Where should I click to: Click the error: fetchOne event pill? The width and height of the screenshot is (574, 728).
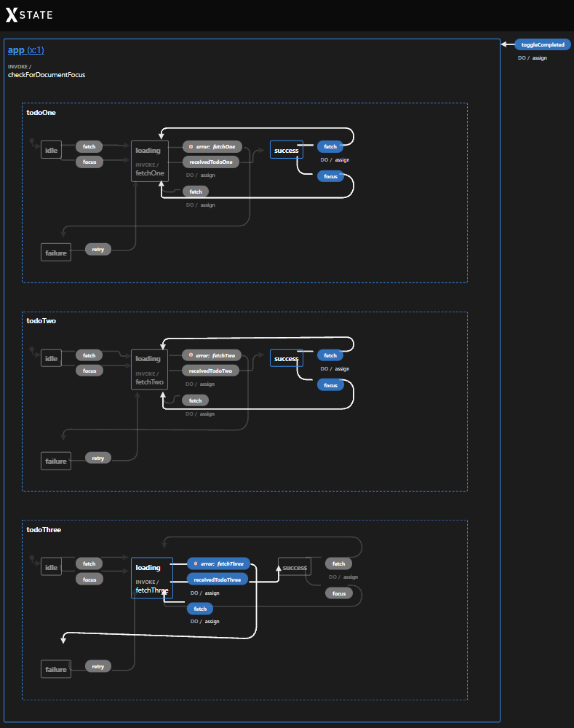click(212, 146)
